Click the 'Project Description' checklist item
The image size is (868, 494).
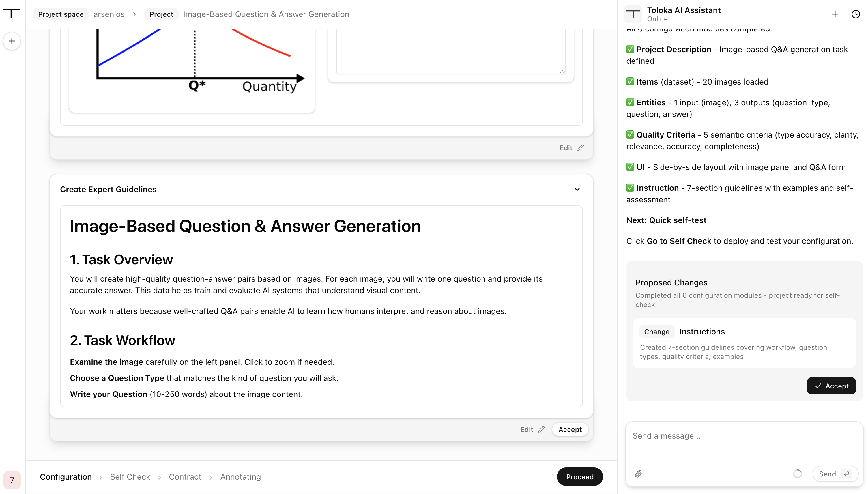tap(737, 55)
